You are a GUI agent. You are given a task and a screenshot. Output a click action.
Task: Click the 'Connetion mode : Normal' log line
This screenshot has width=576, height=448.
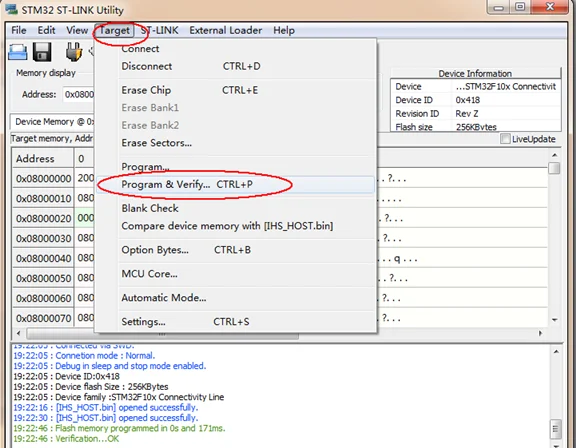(x=84, y=355)
